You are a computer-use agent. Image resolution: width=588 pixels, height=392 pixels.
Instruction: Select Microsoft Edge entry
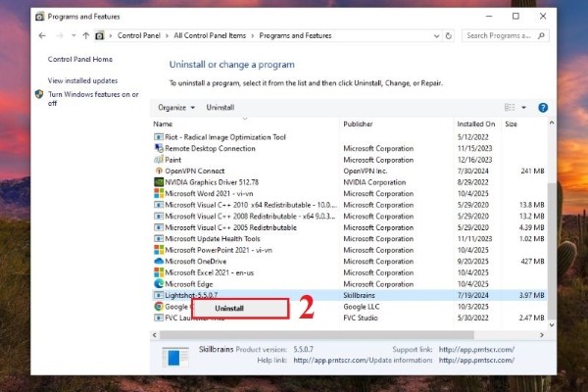(188, 284)
